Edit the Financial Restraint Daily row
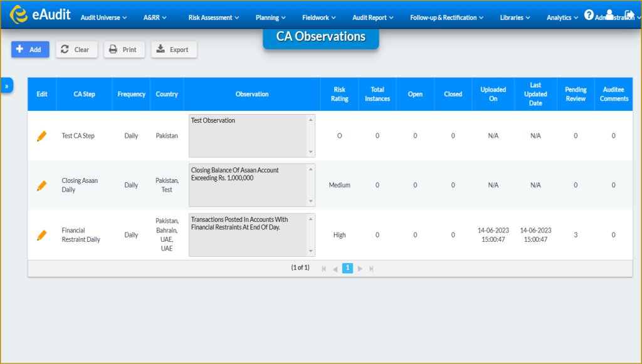 click(x=42, y=235)
